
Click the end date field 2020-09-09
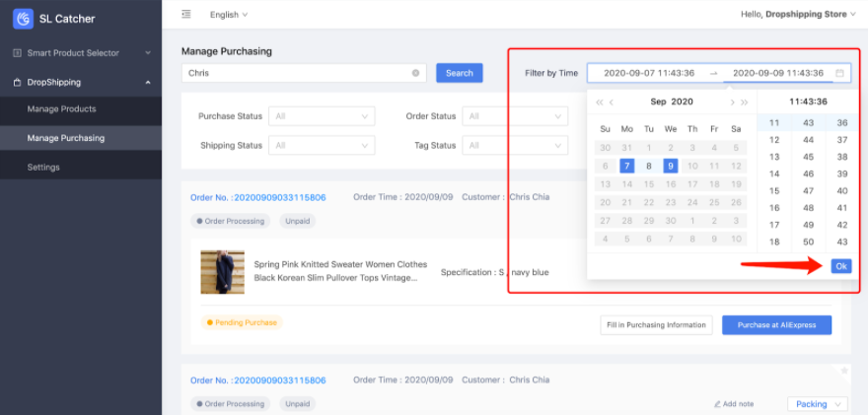tap(778, 73)
